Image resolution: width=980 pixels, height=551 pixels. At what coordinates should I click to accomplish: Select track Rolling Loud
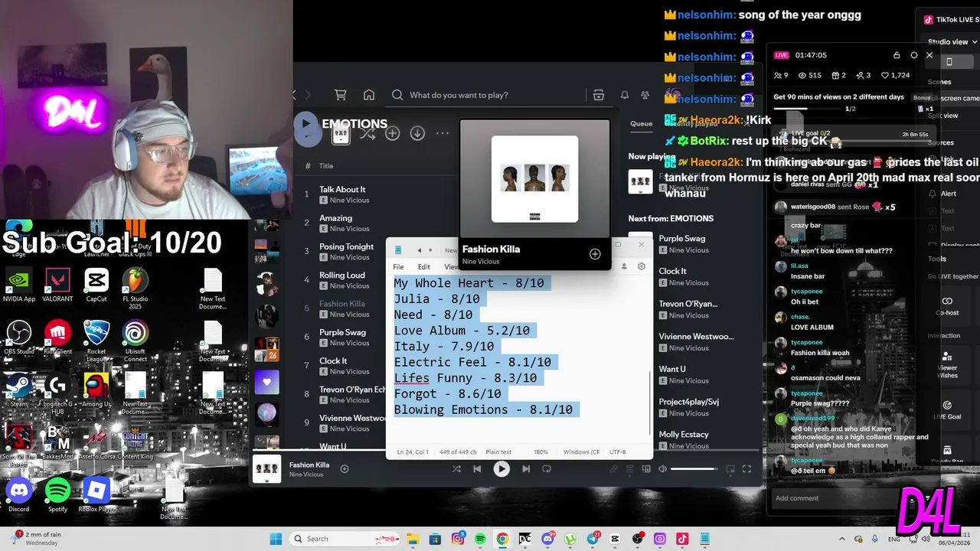[x=342, y=275]
